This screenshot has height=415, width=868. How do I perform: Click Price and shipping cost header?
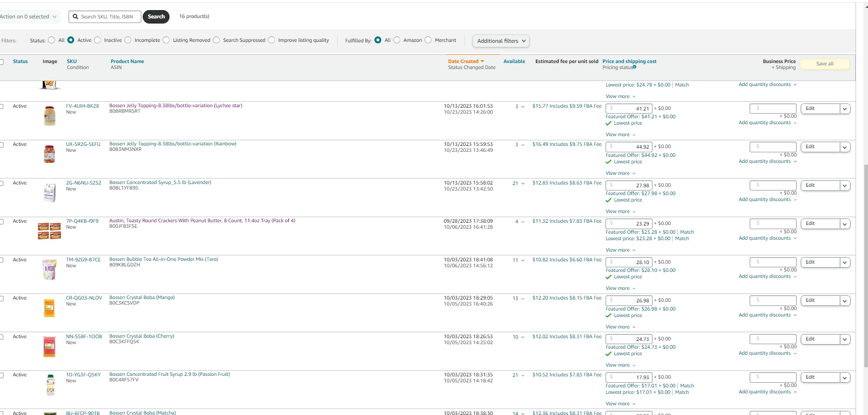pyautogui.click(x=629, y=62)
